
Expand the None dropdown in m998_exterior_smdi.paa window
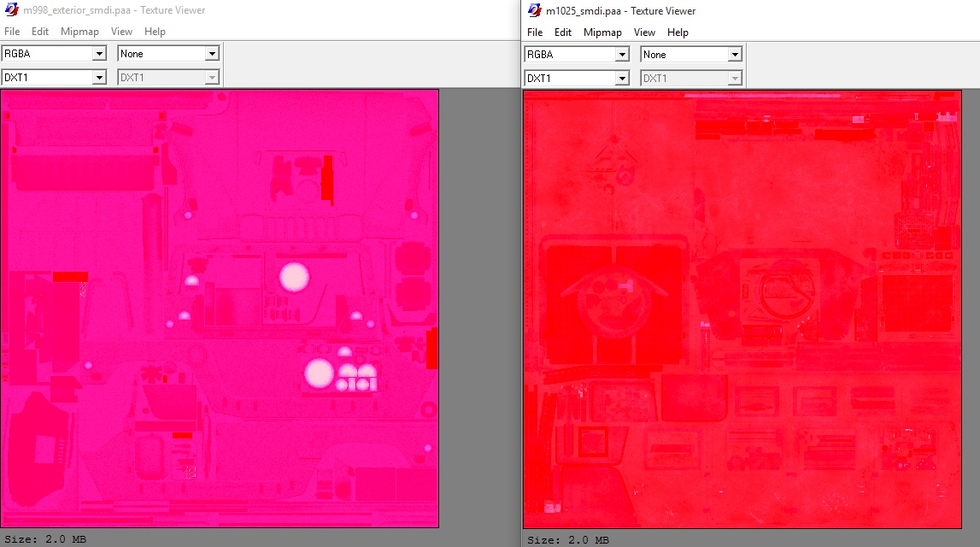point(212,54)
